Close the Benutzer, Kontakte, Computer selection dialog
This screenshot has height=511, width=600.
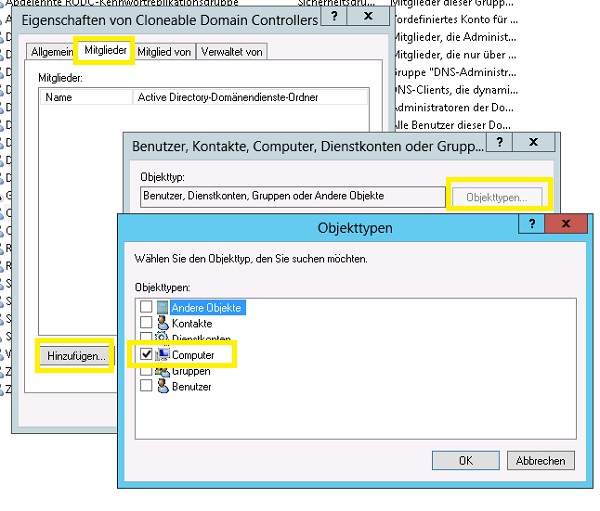(x=533, y=142)
